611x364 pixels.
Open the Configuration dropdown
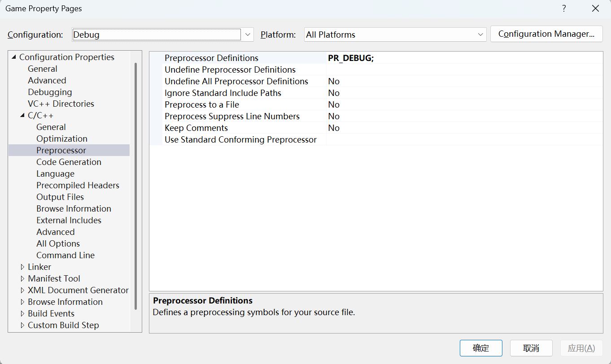click(248, 35)
